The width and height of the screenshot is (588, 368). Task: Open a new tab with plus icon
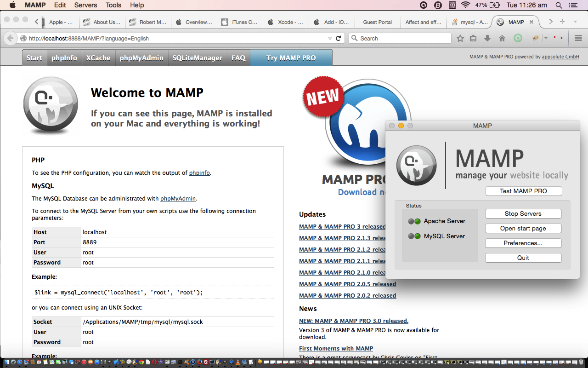tap(562, 22)
